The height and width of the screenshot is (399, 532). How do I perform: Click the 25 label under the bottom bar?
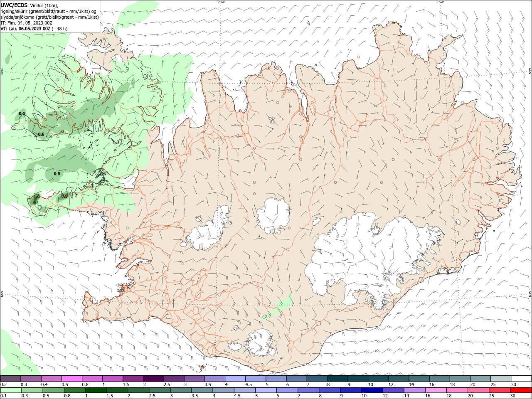(x=491, y=396)
